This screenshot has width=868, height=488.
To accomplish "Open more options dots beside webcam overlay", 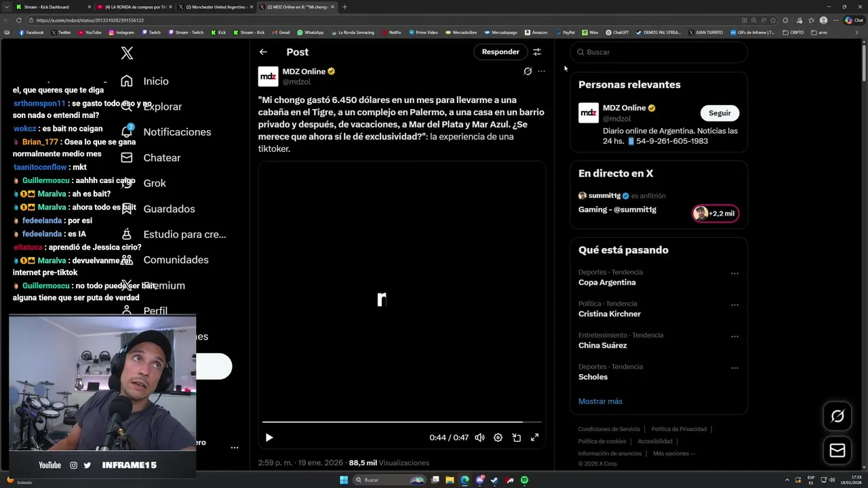I will (235, 447).
